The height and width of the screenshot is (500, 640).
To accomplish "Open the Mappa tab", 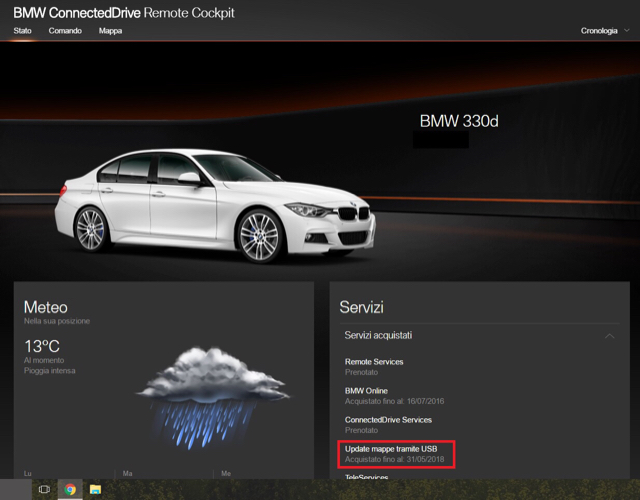I will click(x=110, y=31).
